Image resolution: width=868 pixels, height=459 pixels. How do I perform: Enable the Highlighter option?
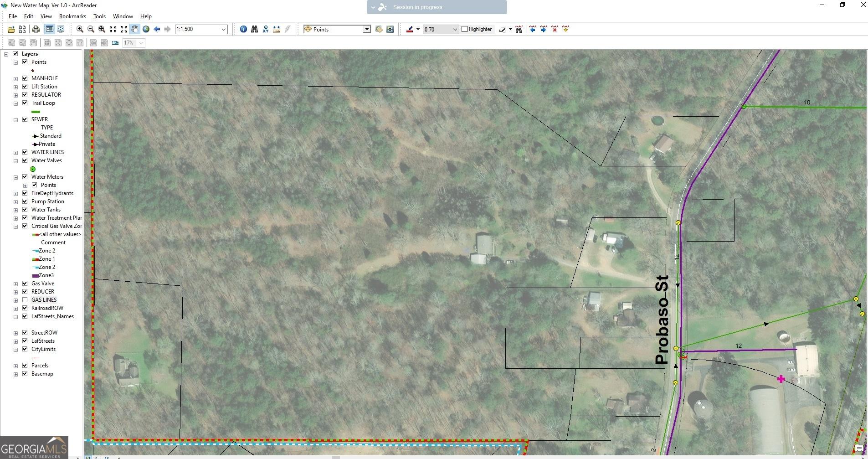coord(466,29)
